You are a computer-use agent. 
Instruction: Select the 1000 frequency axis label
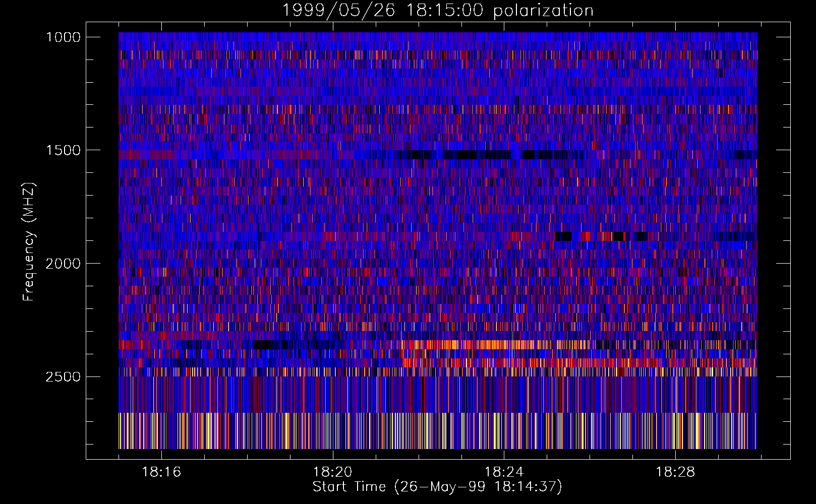click(x=63, y=37)
